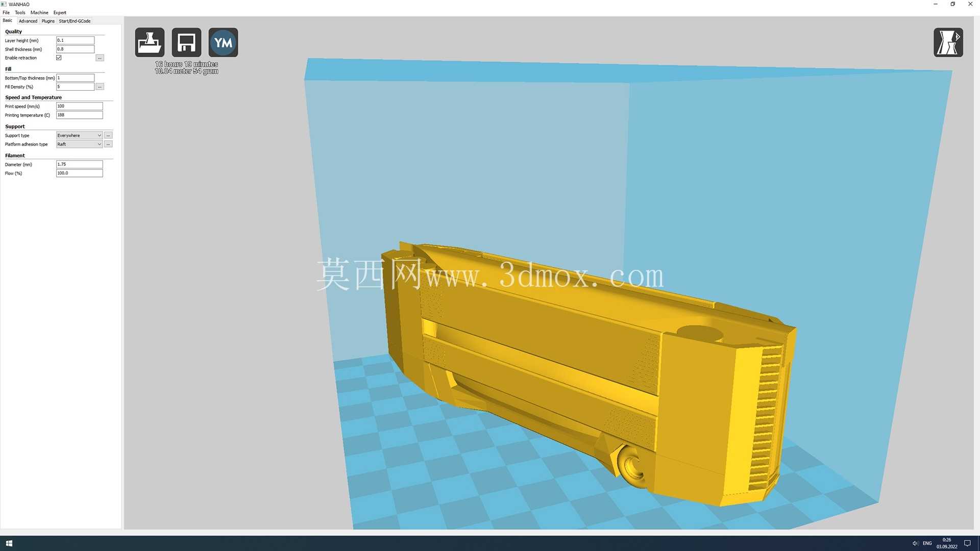Toggle the Enable retraction checkbox
The height and width of the screenshot is (551, 980).
[59, 58]
